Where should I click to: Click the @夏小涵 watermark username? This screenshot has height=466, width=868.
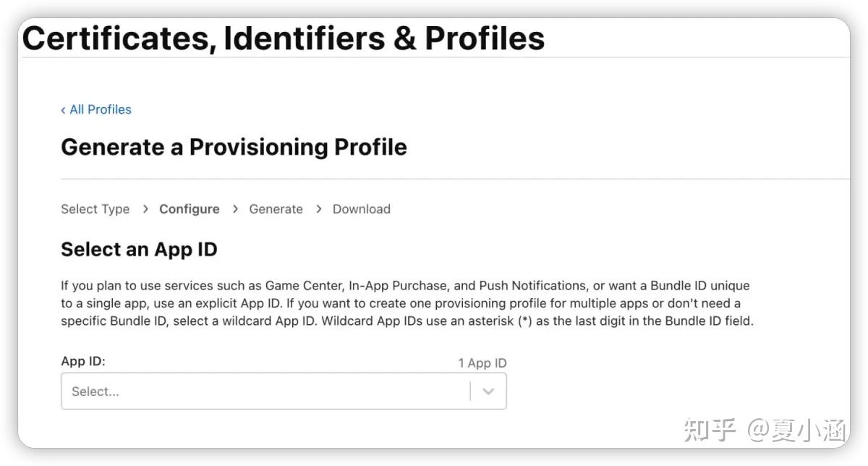796,431
